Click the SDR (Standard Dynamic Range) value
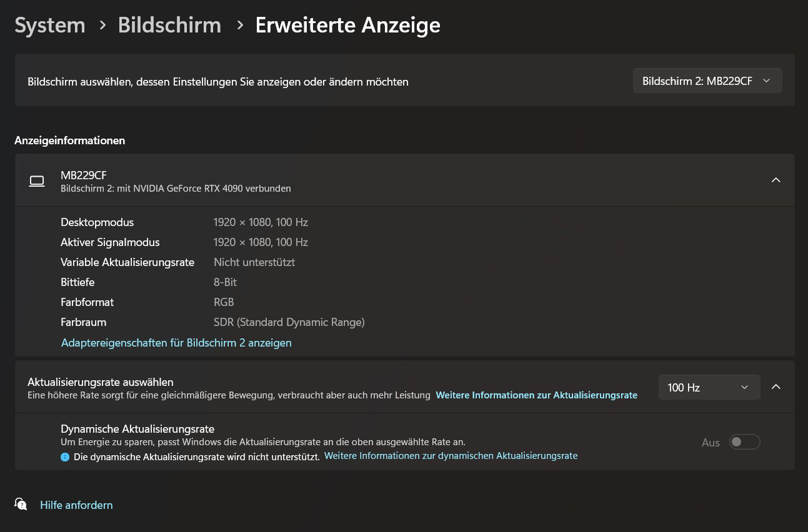Viewport: 808px width, 532px height. point(289,322)
